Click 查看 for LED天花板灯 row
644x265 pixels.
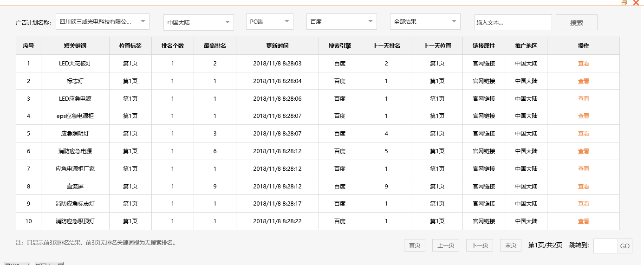(x=583, y=64)
